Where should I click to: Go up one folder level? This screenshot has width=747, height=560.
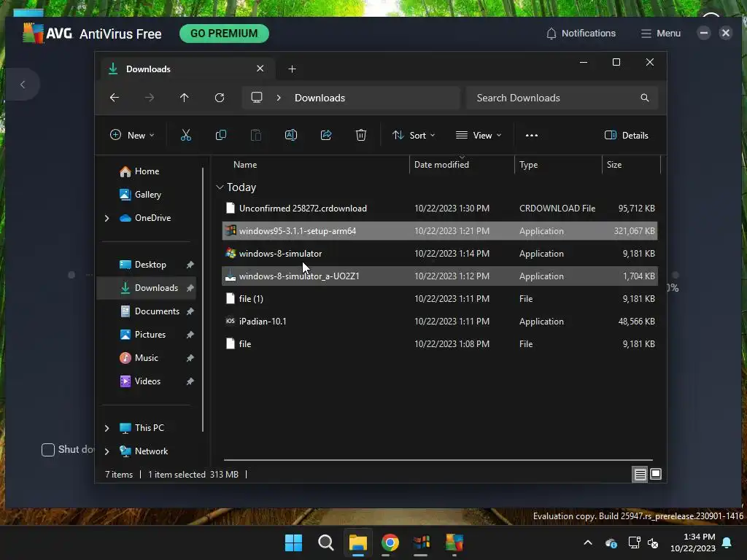(x=185, y=98)
